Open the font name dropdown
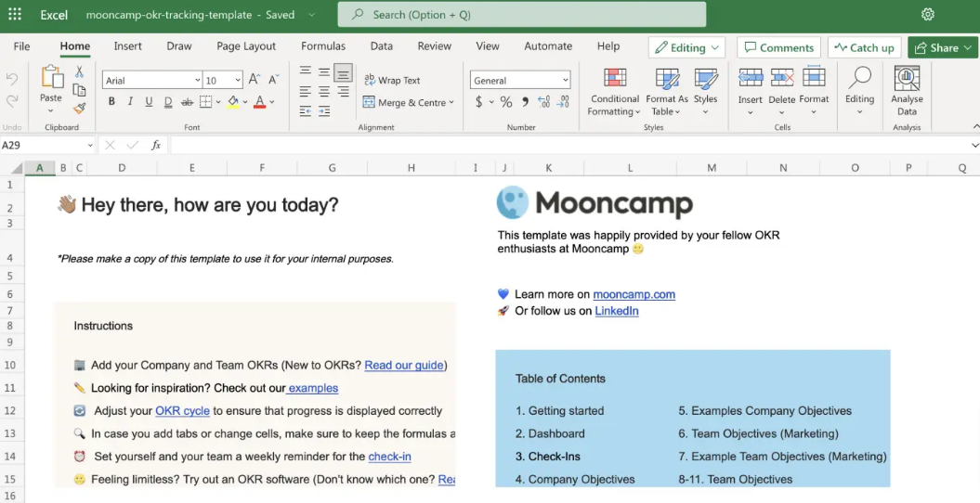The height and width of the screenshot is (503, 980). pos(198,80)
